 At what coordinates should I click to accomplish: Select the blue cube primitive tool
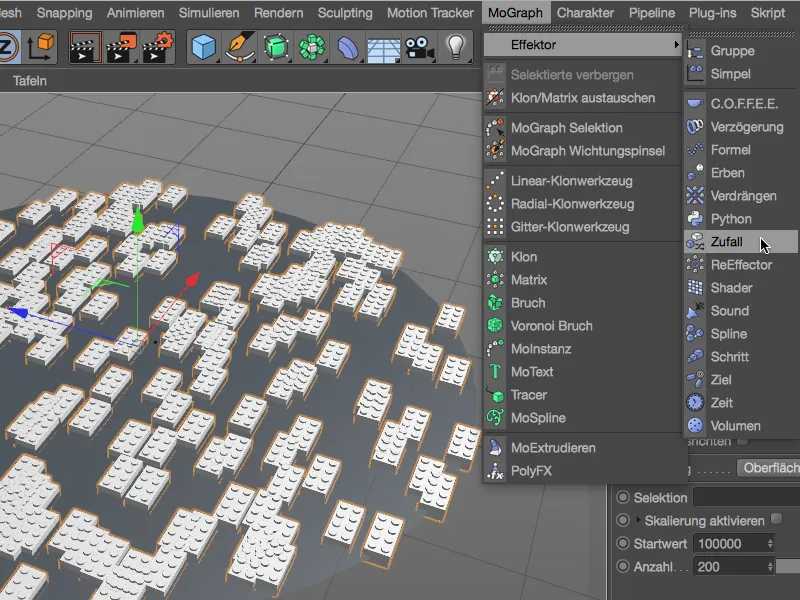click(x=202, y=45)
